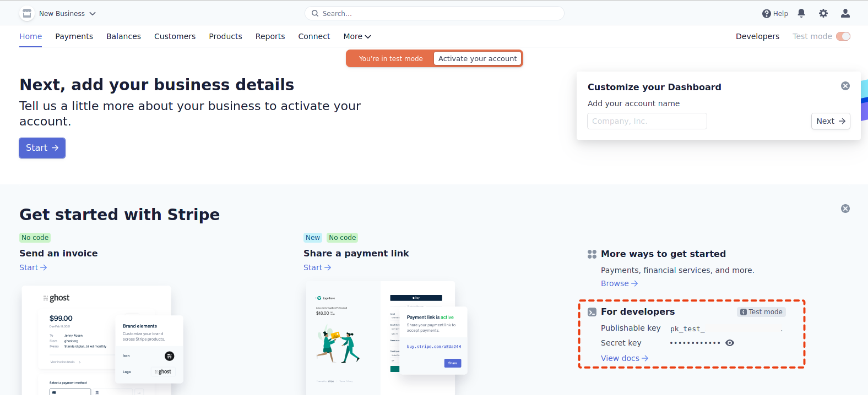Viewport: 868px width, 416px height.
Task: Click Activate your account button
Action: 478,58
